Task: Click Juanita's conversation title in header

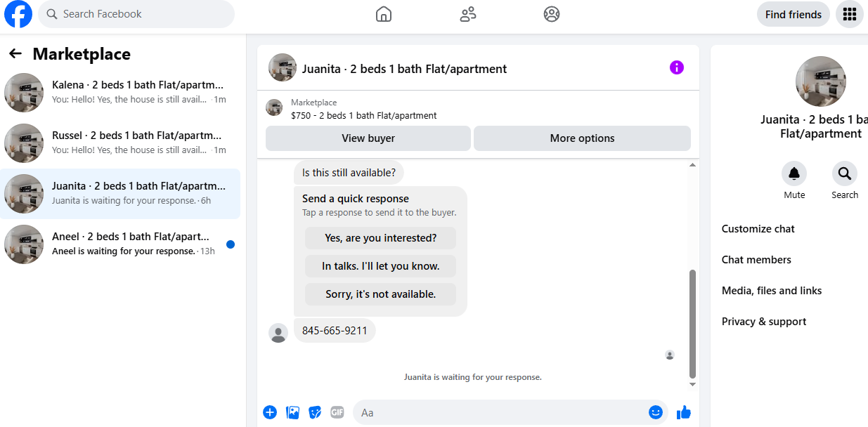Action: tap(404, 69)
